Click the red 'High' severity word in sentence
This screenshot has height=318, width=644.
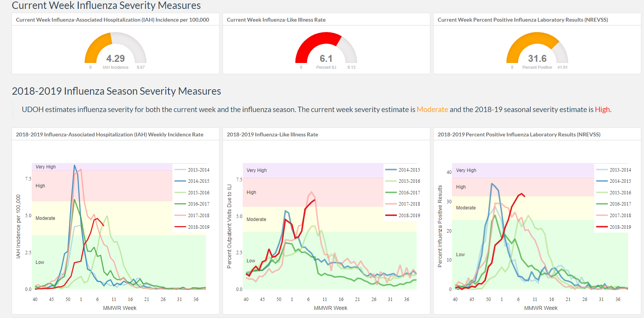[602, 109]
